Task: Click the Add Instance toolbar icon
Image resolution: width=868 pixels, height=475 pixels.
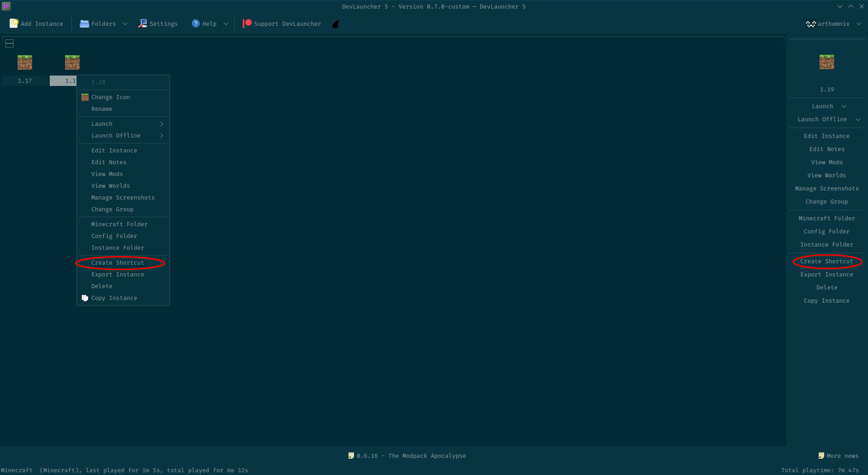Action: click(x=14, y=24)
